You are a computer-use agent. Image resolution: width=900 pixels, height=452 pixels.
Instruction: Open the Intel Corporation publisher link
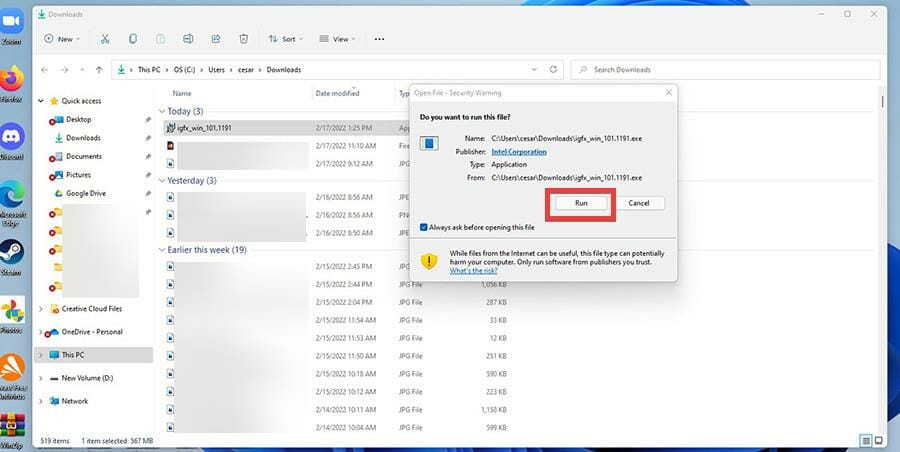[519, 152]
